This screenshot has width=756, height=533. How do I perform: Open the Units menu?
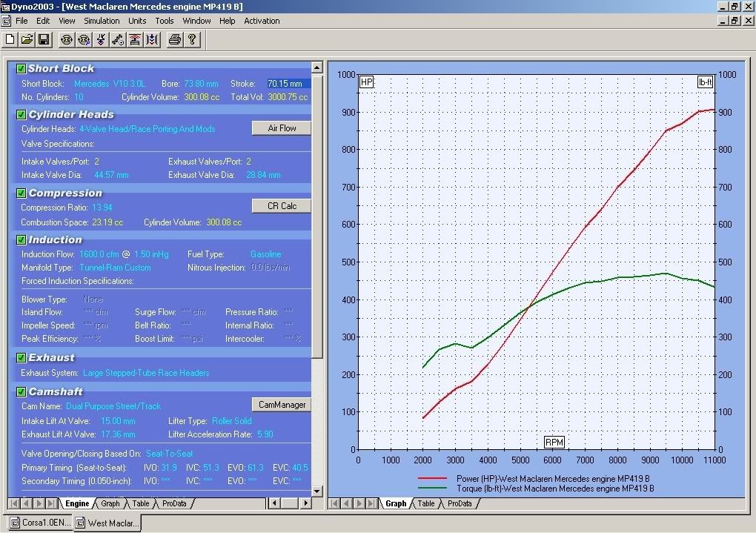(x=137, y=21)
